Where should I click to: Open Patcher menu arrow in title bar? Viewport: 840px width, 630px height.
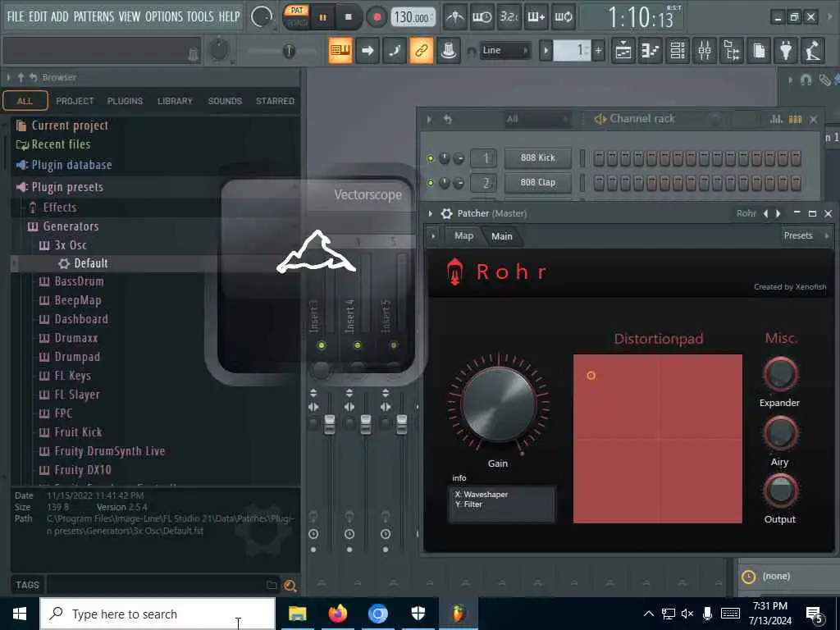tap(430, 214)
